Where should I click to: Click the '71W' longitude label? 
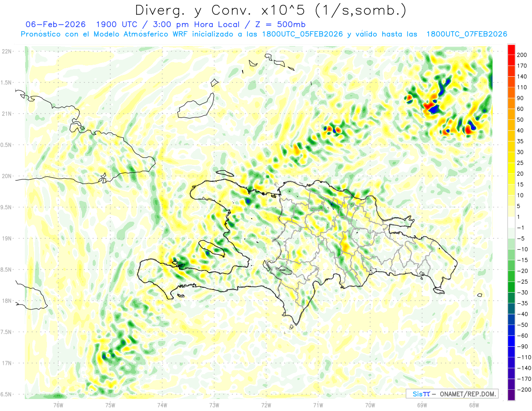318,405
